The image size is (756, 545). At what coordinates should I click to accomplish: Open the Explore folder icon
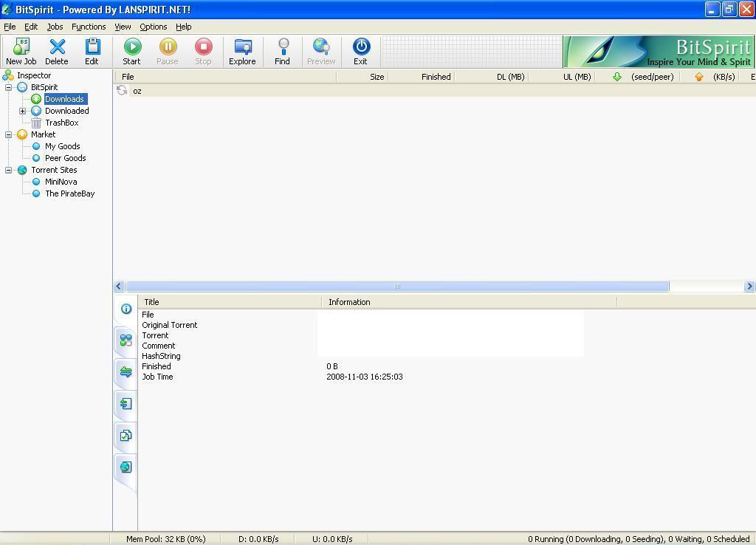[242, 47]
